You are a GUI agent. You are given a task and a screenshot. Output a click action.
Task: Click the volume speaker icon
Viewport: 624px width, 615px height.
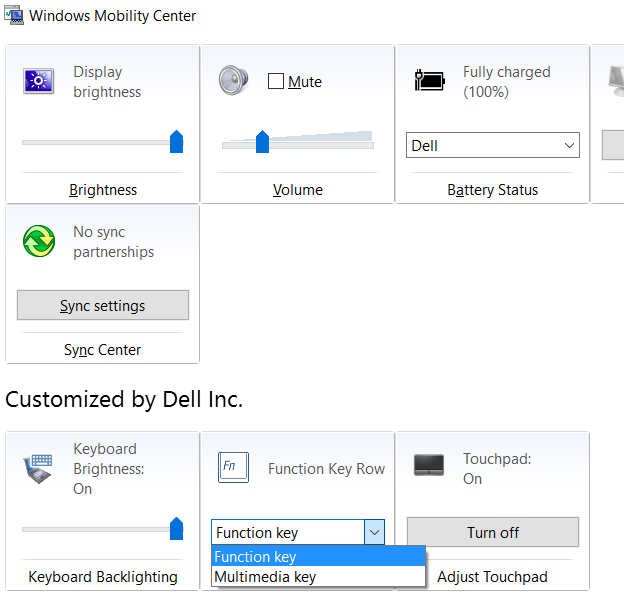(233, 80)
